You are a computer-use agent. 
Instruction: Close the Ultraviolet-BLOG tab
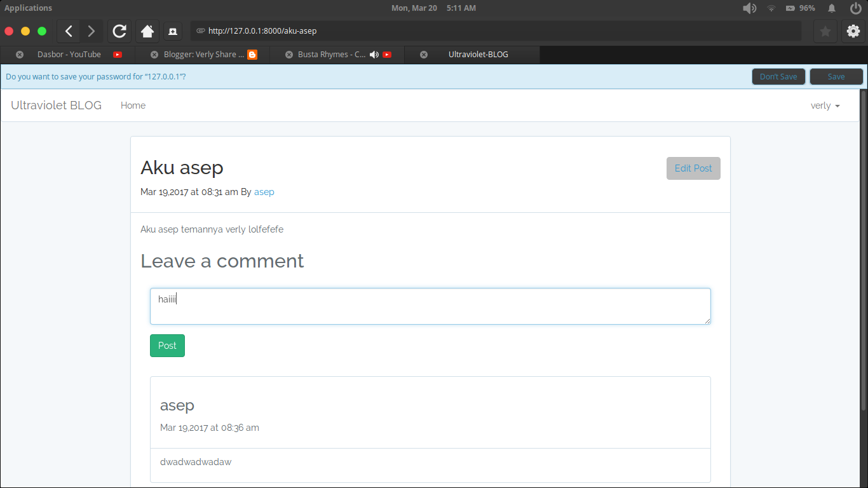coord(424,55)
